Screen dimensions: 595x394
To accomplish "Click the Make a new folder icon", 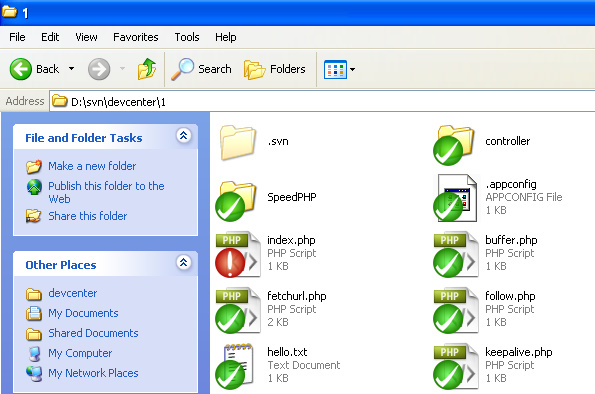I will [34, 166].
